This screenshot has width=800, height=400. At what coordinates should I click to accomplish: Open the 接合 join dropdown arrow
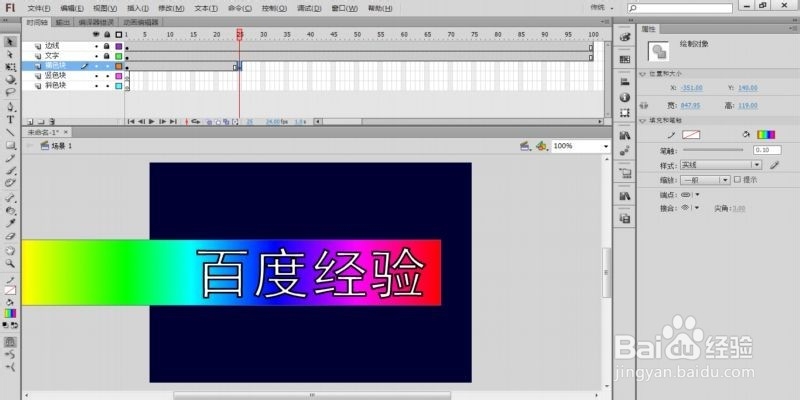697,208
